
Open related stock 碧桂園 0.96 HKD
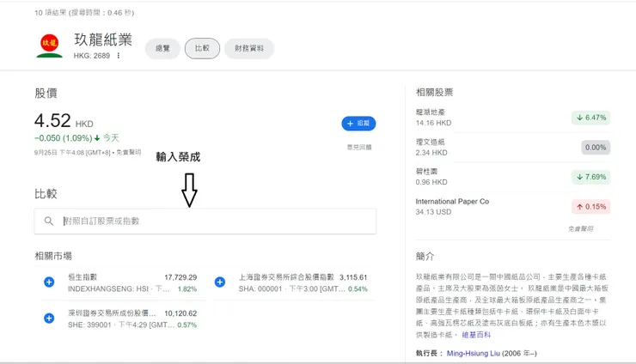tap(513, 177)
